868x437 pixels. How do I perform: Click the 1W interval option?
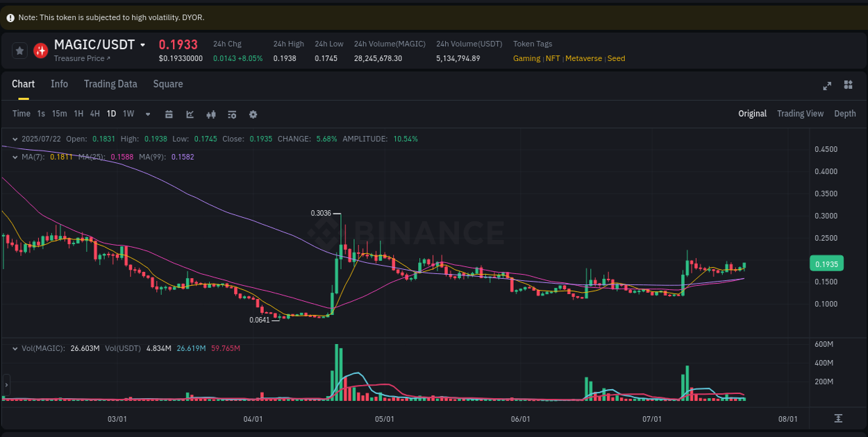coord(128,114)
